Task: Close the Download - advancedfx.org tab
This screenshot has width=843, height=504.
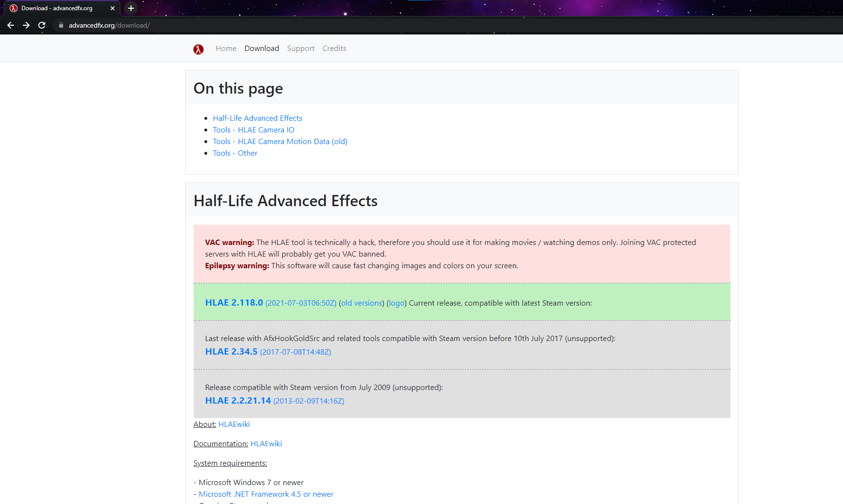Action: pos(113,8)
